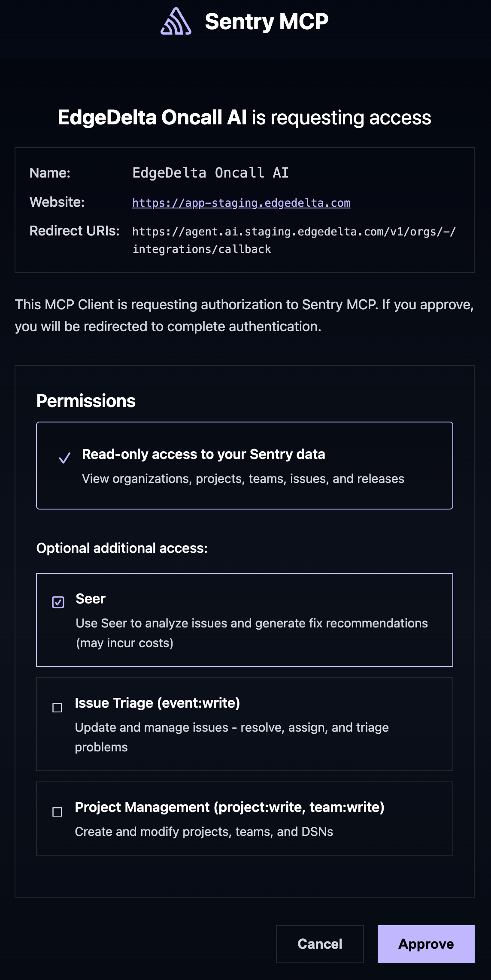Click the Issue Triage (event:write) label
Image resolution: width=491 pixels, height=980 pixels.
pyautogui.click(x=157, y=703)
